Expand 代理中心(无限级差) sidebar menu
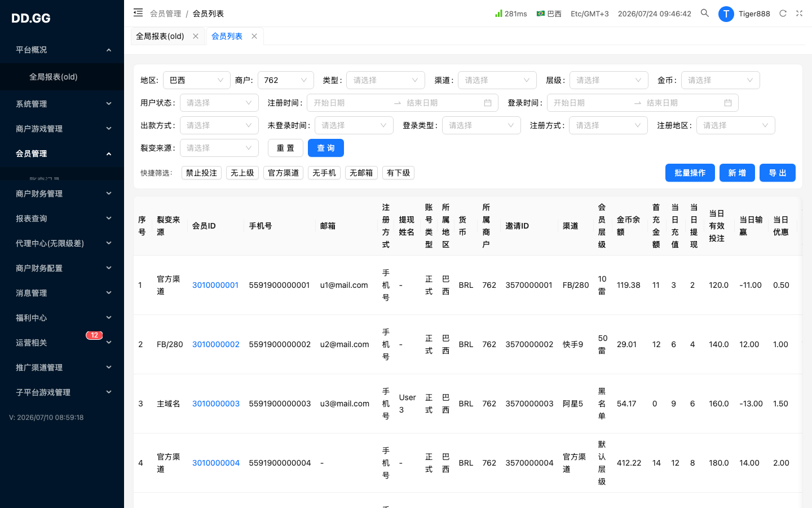 62,243
